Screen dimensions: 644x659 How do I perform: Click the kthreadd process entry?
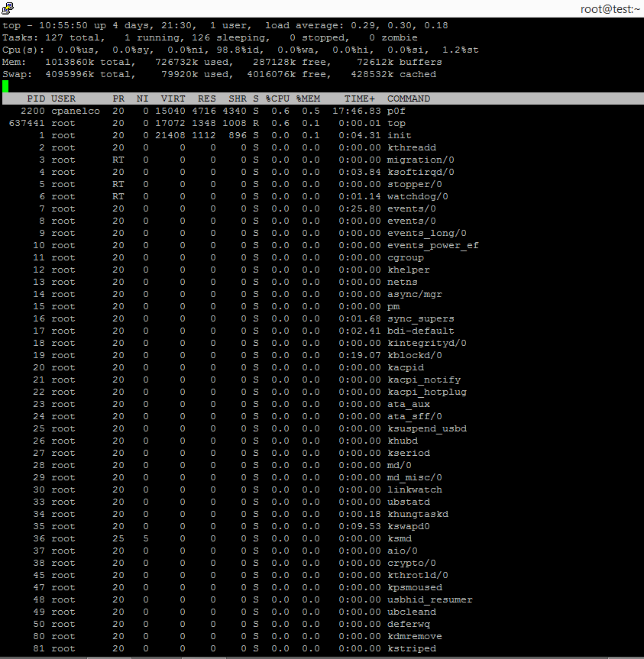click(412, 147)
